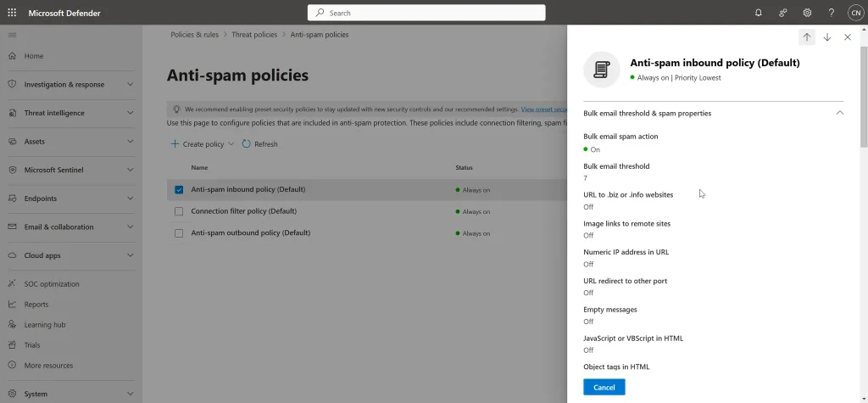Click the flyout vertical scrollbar
The width and height of the screenshot is (868, 403).
click(x=864, y=97)
